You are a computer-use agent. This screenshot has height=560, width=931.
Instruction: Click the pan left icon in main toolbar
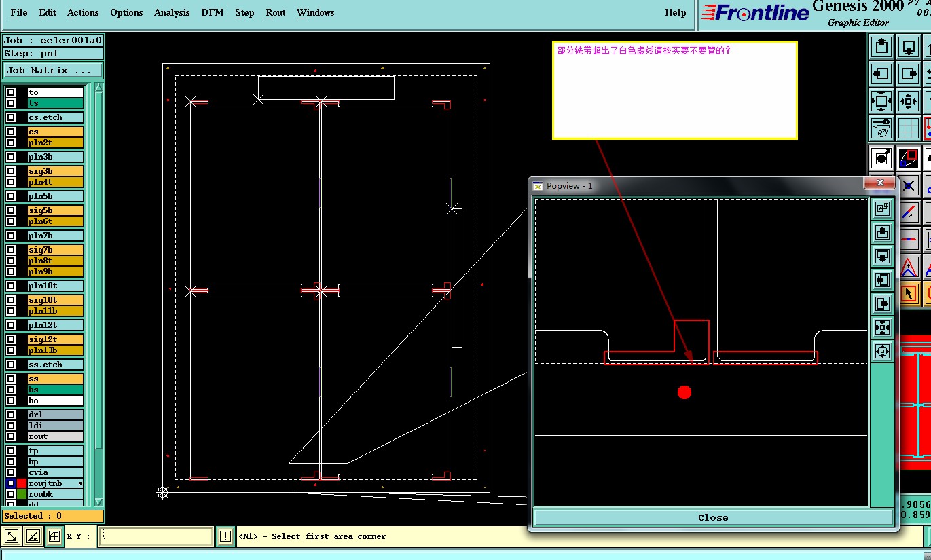click(881, 74)
